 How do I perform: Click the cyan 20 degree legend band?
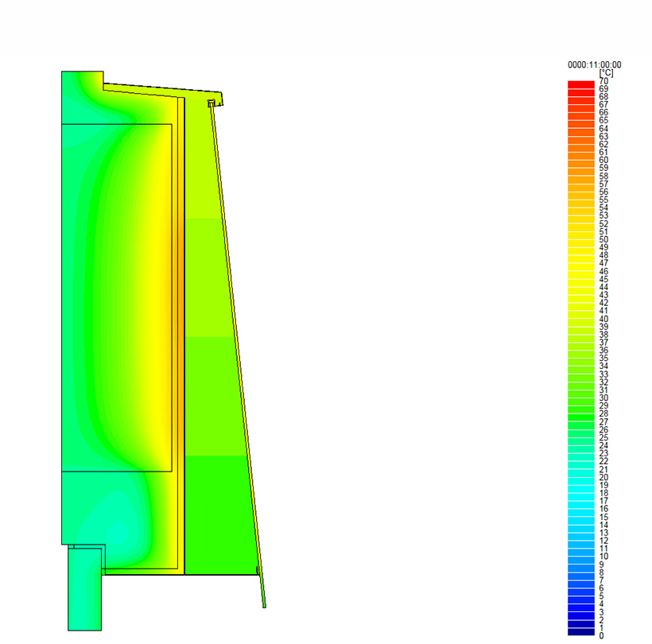coord(582,476)
